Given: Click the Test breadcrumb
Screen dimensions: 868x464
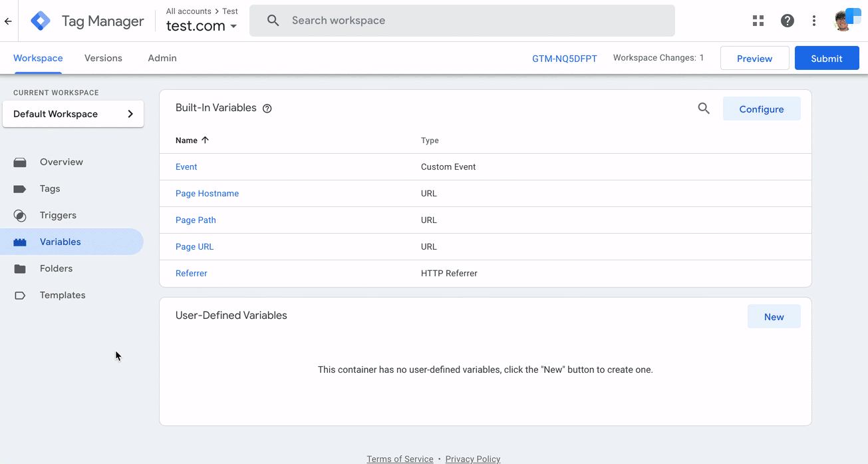Looking at the screenshot, I should tap(230, 11).
